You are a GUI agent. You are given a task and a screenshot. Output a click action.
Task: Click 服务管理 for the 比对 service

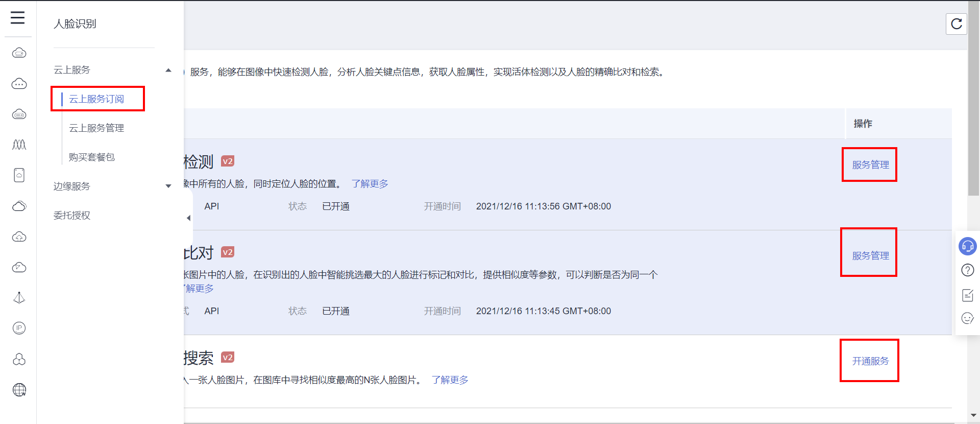point(870,256)
